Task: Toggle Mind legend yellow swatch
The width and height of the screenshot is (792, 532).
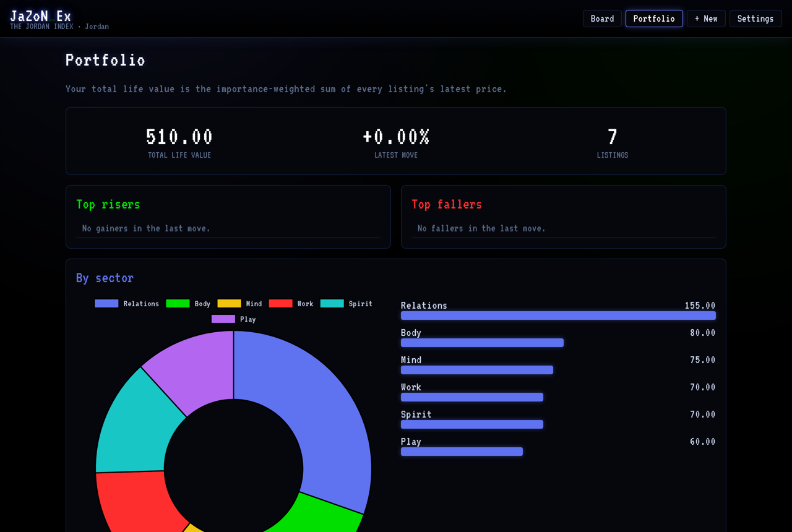Action: click(229, 303)
